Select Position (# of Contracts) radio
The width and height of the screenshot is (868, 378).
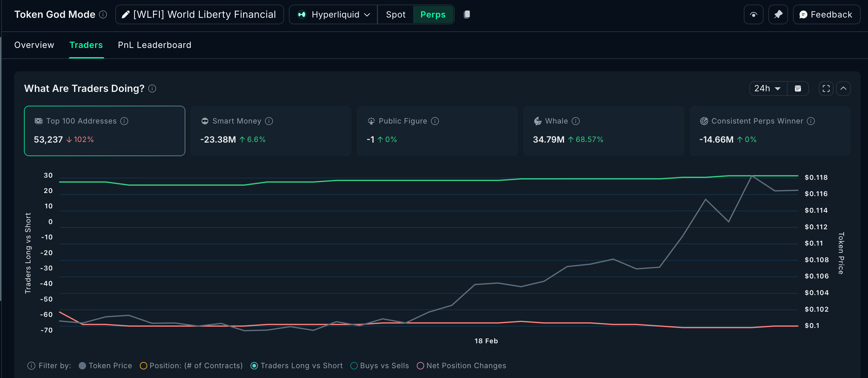pos(143,365)
